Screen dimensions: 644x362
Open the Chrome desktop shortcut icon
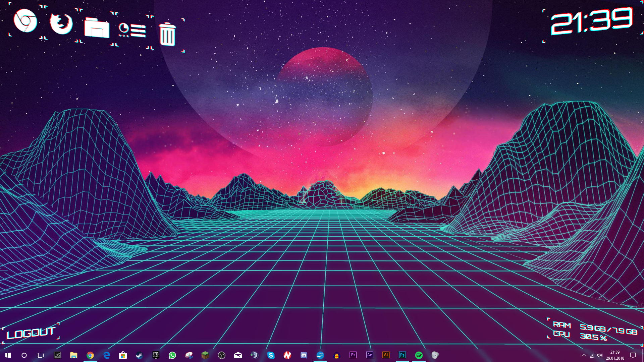(x=25, y=21)
